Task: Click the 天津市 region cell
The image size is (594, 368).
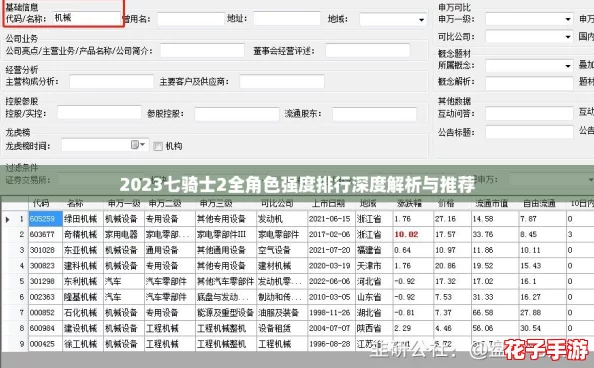Action: (369, 266)
